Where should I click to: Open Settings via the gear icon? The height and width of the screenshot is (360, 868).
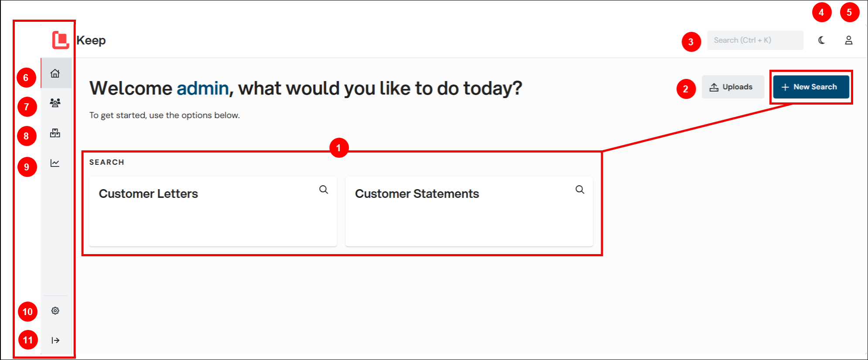[55, 311]
